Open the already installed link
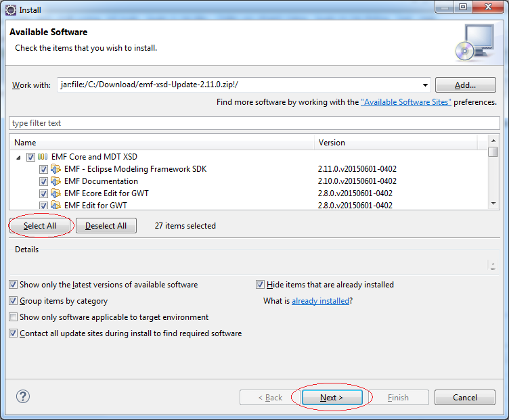Screen dimensions: 509x420 click(320, 301)
